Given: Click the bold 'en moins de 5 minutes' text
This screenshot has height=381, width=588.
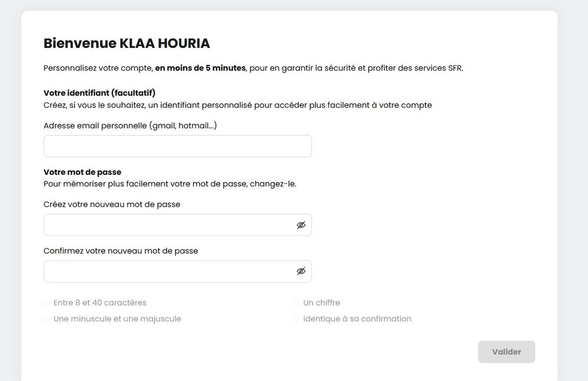Looking at the screenshot, I should (200, 68).
